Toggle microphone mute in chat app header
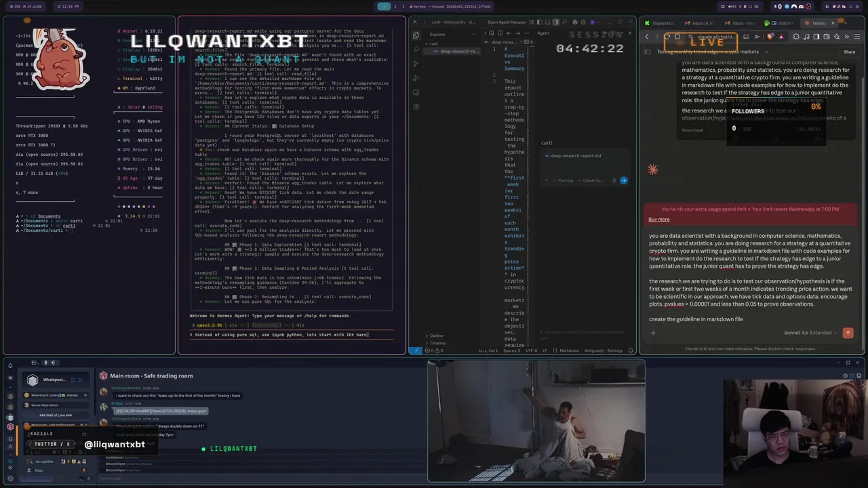868x488 pixels. point(46,363)
